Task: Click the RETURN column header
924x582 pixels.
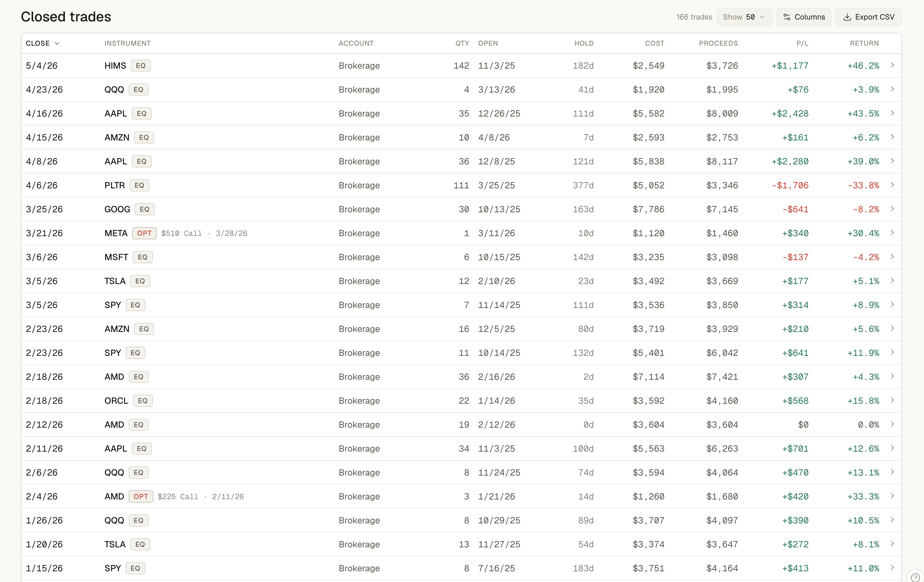Action: 864,43
